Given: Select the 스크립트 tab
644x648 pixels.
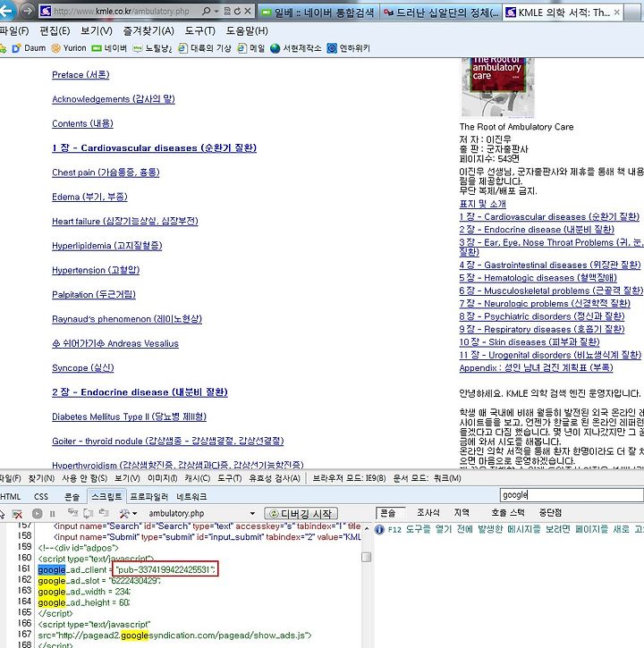Looking at the screenshot, I should point(106,496).
